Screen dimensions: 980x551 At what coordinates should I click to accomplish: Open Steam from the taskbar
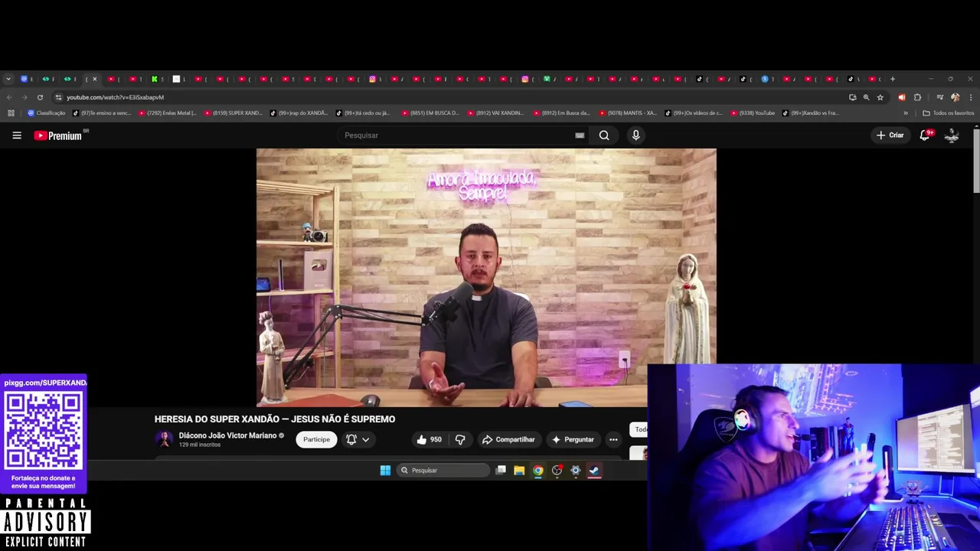594,471
